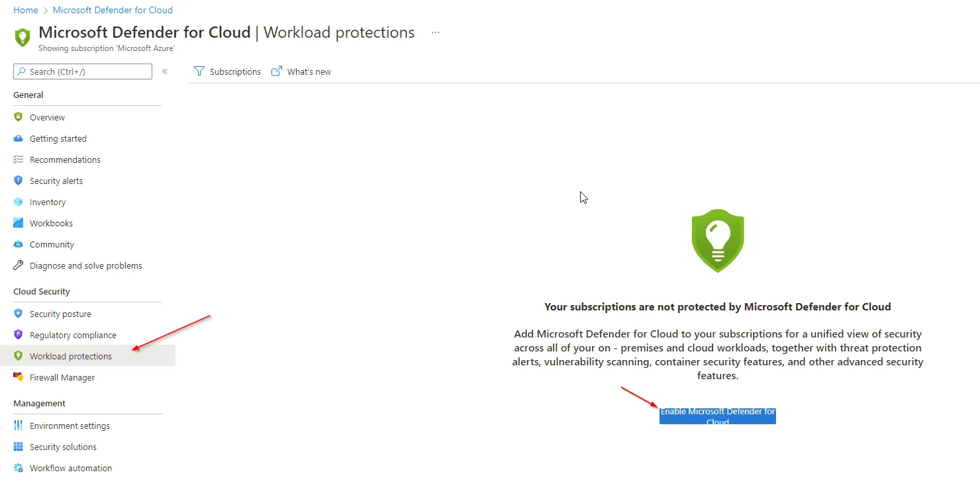The height and width of the screenshot is (501, 980).
Task: Click the subscriptions not protected headline
Action: (718, 306)
